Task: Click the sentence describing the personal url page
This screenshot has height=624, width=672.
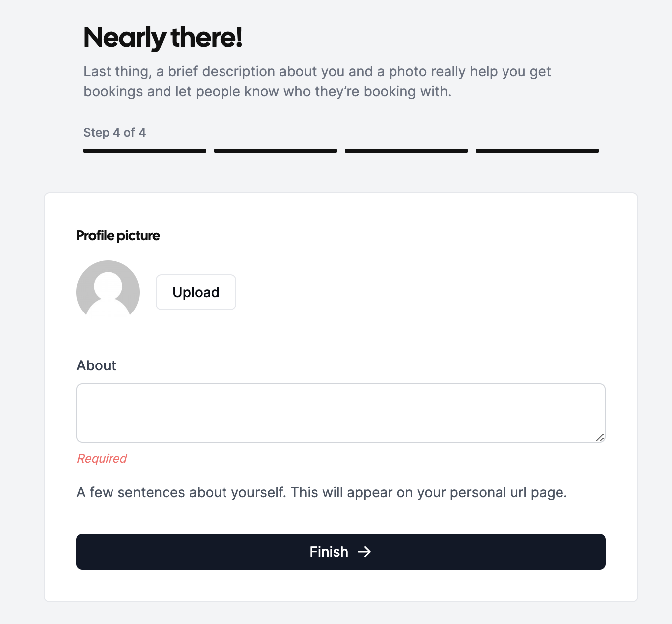Action: point(322,492)
